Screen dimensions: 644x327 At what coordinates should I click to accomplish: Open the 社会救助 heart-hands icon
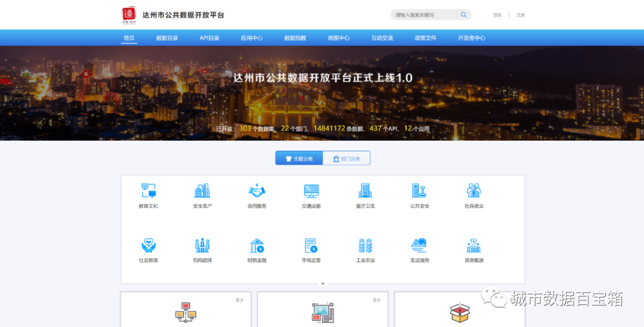(x=148, y=245)
